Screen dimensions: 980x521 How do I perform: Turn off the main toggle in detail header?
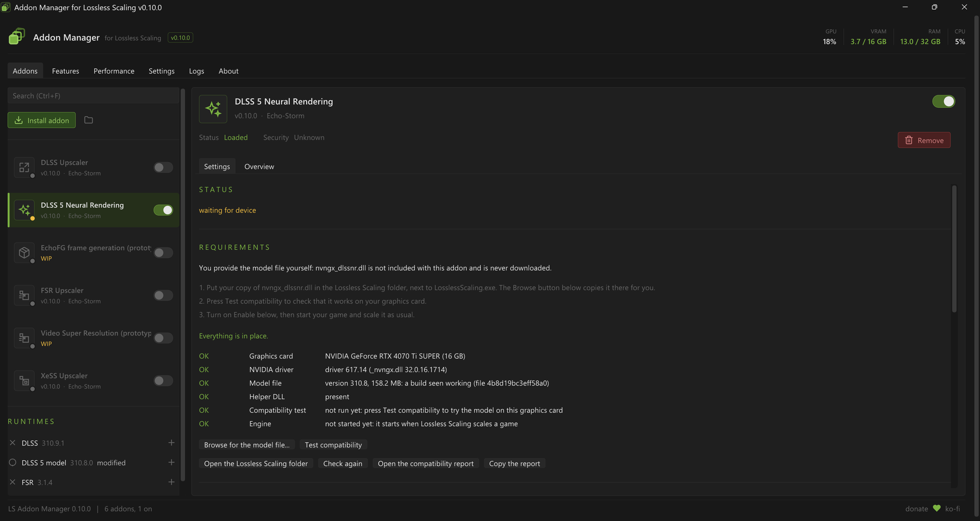click(944, 102)
